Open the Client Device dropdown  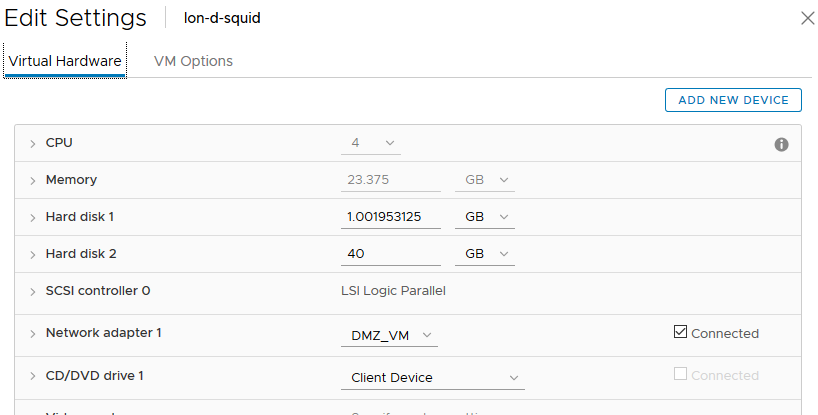tap(432, 378)
